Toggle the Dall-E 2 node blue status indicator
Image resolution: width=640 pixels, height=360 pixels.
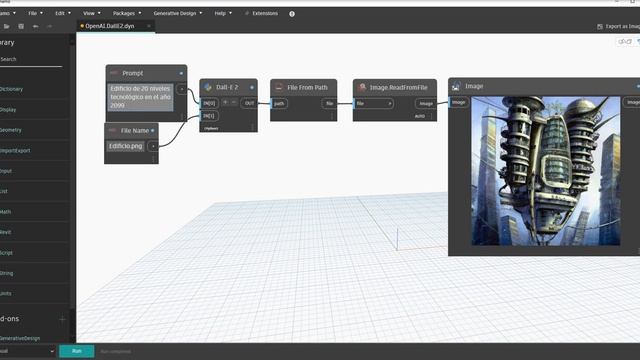click(x=252, y=87)
